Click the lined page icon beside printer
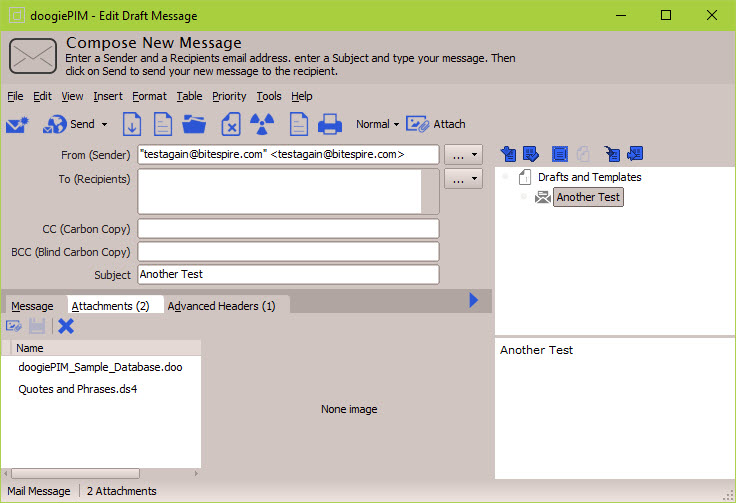The image size is (736, 503). (x=299, y=124)
